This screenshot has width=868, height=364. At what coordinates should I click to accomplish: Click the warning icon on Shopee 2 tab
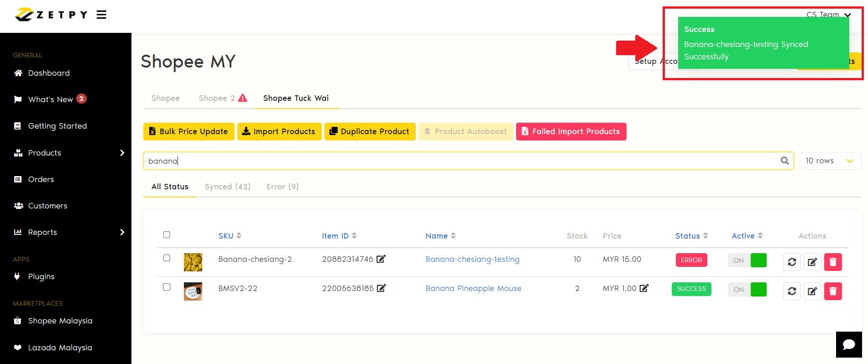243,98
